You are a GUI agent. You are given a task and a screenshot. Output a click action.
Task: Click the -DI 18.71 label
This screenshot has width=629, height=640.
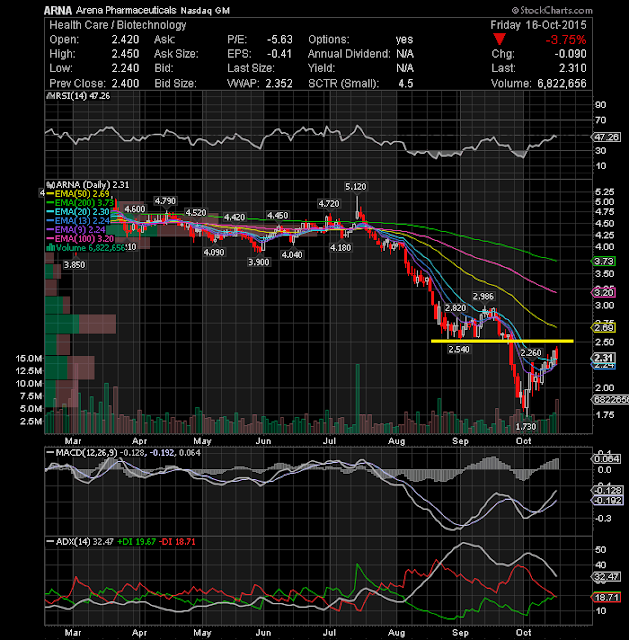(177, 542)
